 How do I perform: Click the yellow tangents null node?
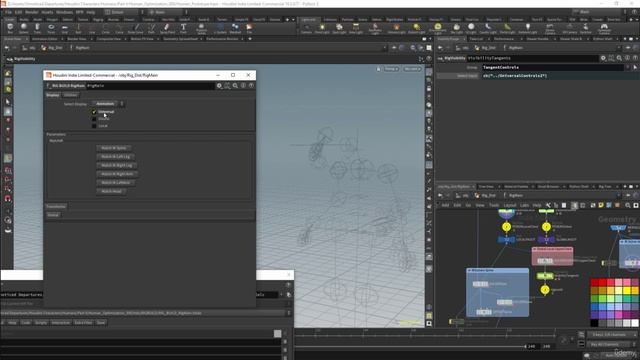pyautogui.click(x=545, y=289)
